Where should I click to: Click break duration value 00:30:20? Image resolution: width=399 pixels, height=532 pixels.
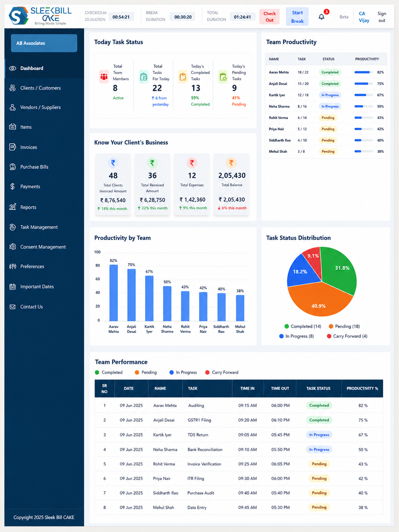click(183, 17)
